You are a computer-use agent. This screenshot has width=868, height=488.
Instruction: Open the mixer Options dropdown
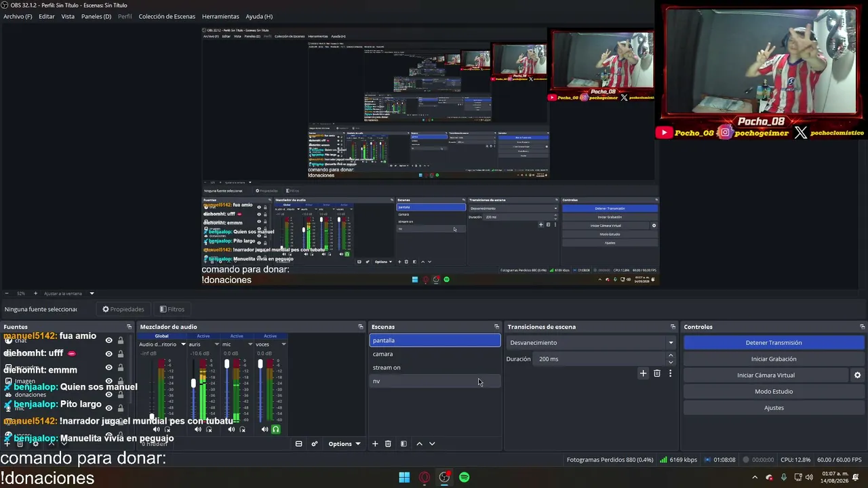pyautogui.click(x=344, y=444)
